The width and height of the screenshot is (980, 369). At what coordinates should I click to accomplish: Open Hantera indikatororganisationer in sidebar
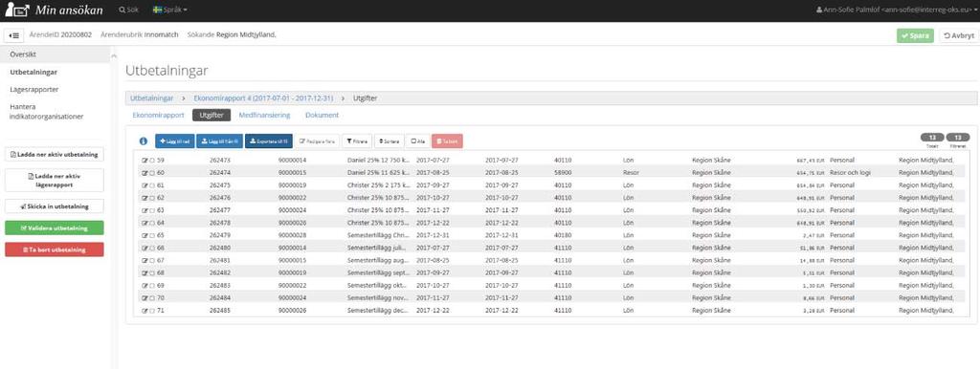[46, 111]
